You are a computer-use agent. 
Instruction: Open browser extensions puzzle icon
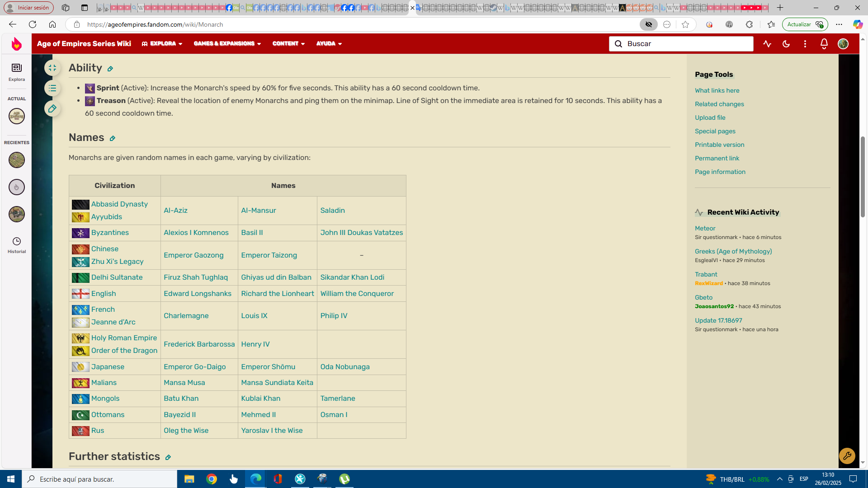click(749, 24)
